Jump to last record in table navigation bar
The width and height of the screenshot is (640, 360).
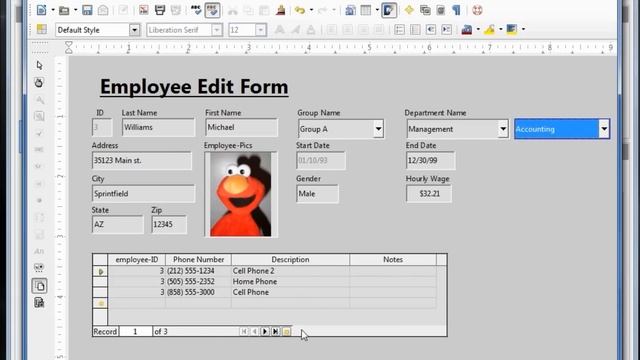[276, 331]
